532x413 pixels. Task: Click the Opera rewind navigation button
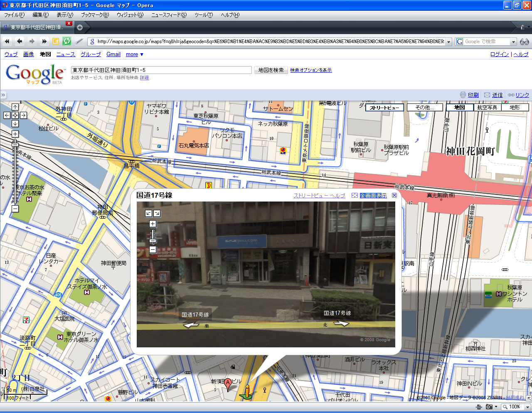pyautogui.click(x=7, y=42)
